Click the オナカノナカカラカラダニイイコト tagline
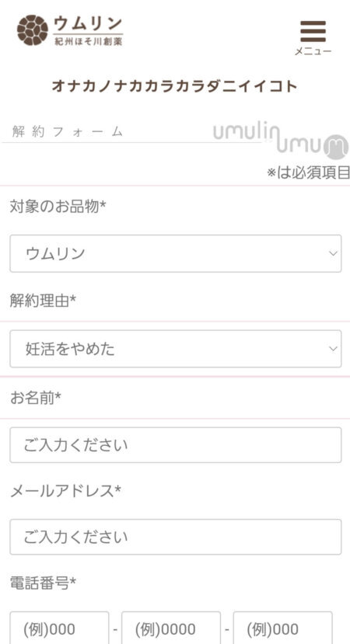Image resolution: width=350 pixels, height=644 pixels. pyautogui.click(x=175, y=87)
